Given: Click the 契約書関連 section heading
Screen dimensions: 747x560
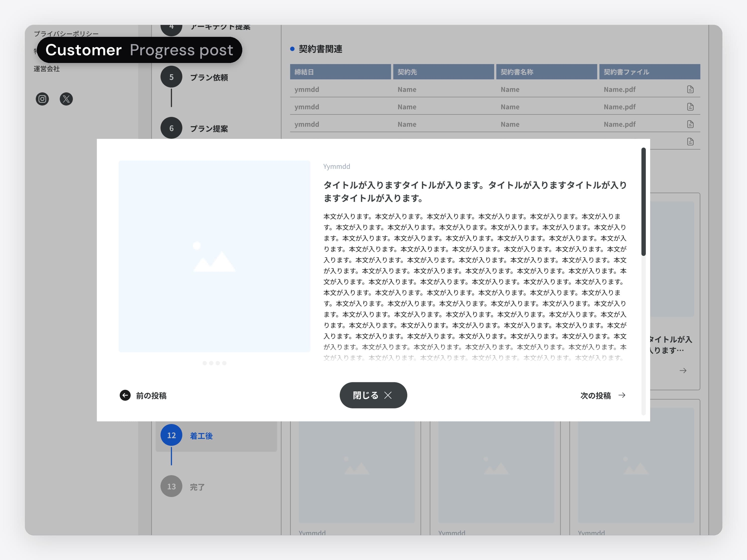Looking at the screenshot, I should coord(320,49).
